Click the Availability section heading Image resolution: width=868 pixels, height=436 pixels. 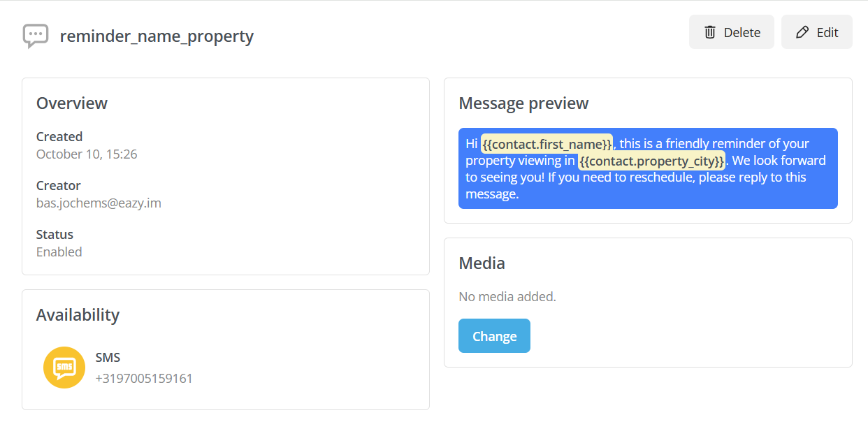pyautogui.click(x=78, y=315)
